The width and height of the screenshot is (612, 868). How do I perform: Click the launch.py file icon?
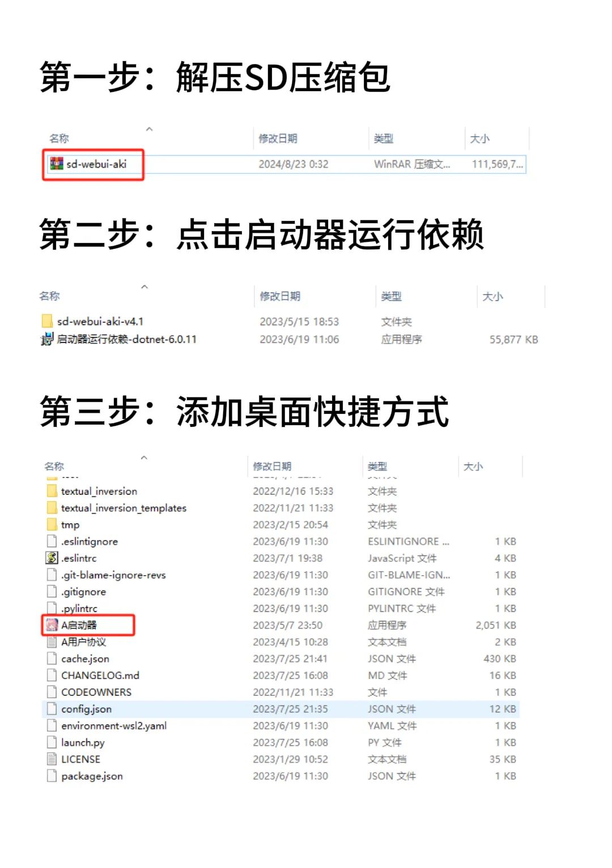(x=52, y=742)
